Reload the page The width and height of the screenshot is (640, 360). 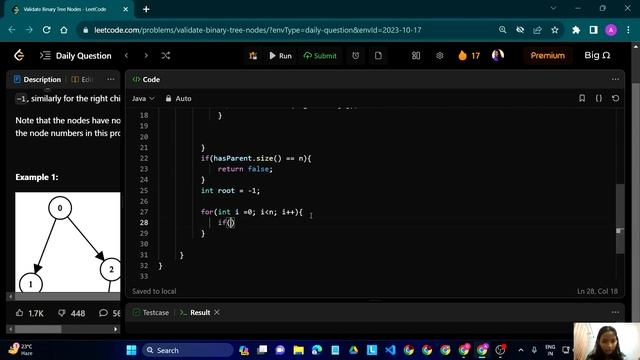click(x=47, y=30)
